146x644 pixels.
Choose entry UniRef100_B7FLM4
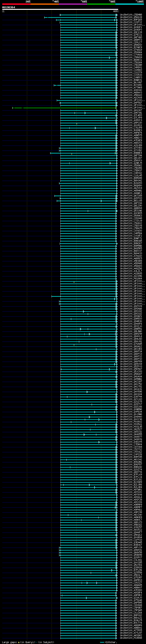click(131, 570)
